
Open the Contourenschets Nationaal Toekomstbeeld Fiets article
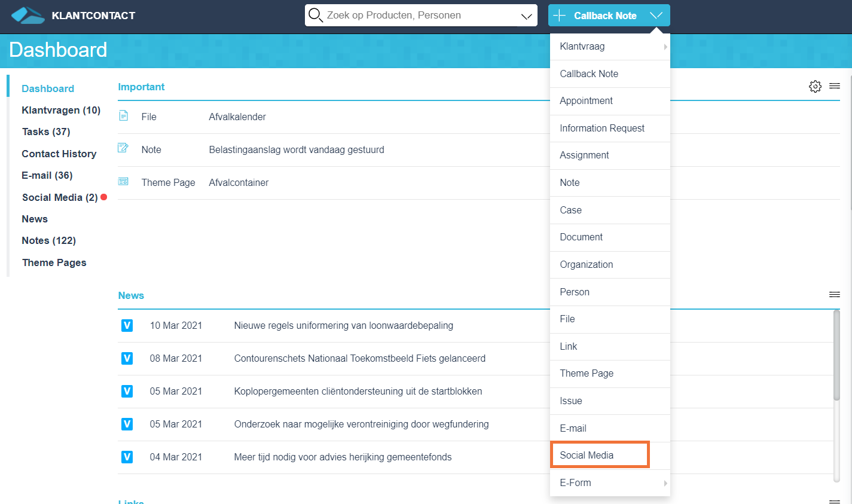pos(360,358)
